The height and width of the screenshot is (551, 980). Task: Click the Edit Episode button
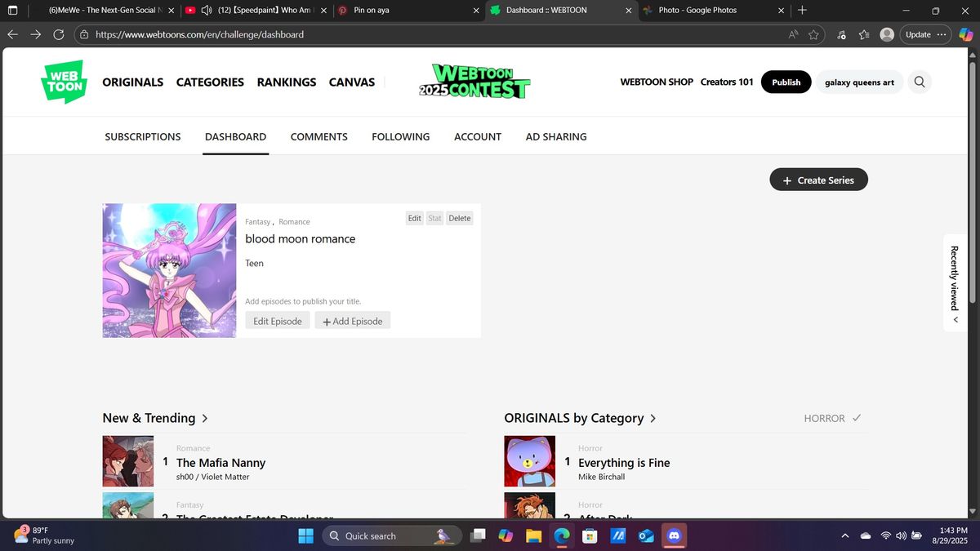tap(278, 321)
